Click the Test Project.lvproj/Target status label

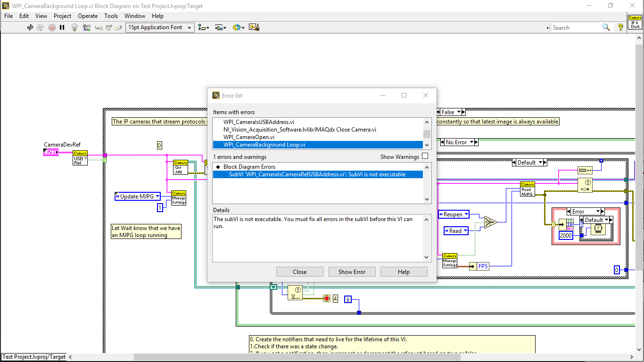(34, 357)
